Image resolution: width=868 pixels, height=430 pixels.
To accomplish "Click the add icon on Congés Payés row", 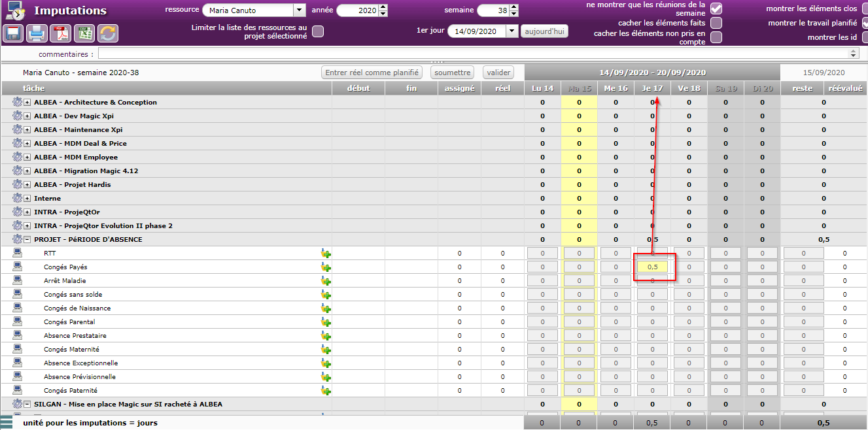I will click(326, 267).
